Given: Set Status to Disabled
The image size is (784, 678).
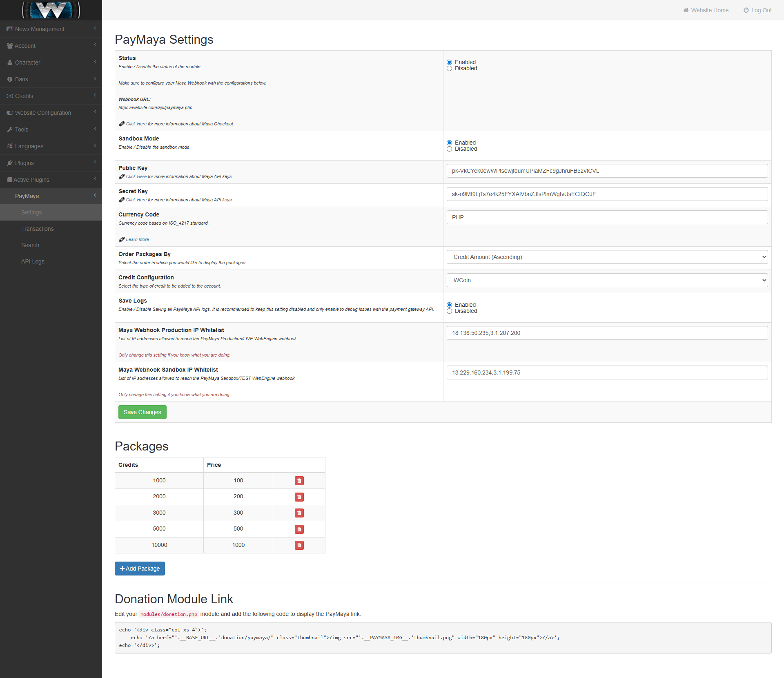Looking at the screenshot, I should 449,69.
